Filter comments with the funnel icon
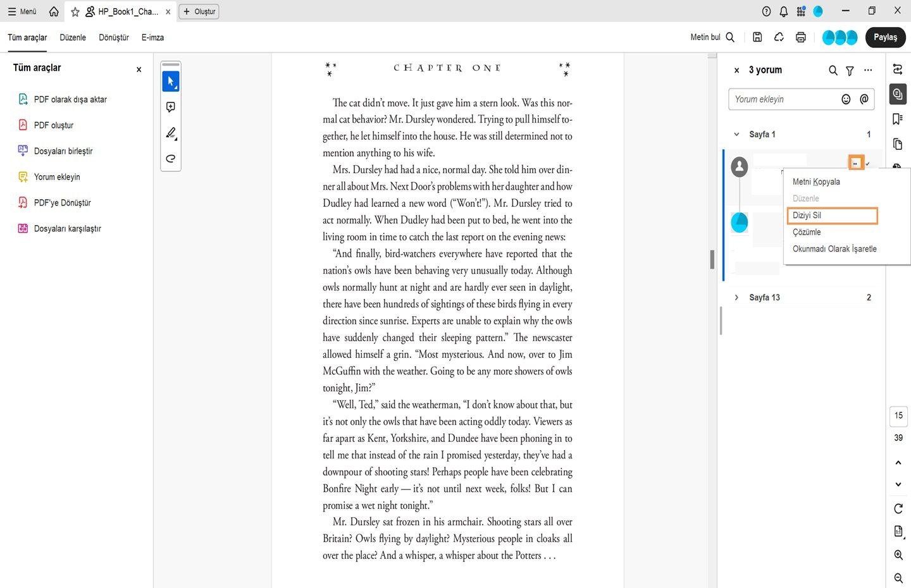 (850, 70)
